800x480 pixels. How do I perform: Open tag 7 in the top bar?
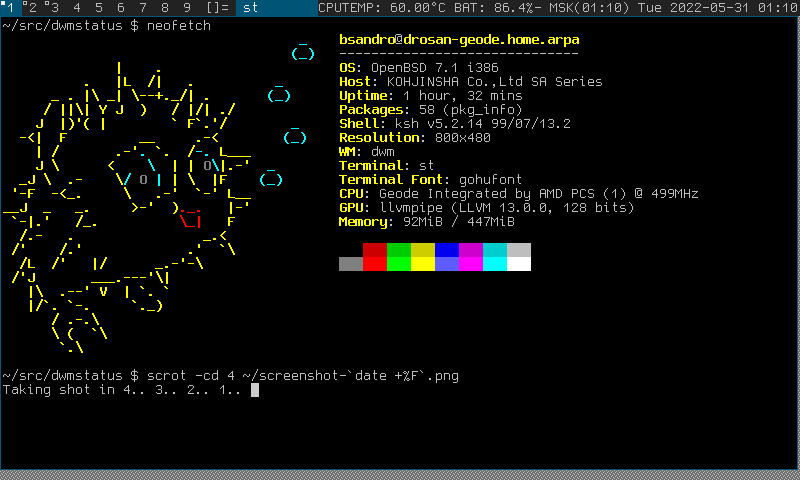143,8
